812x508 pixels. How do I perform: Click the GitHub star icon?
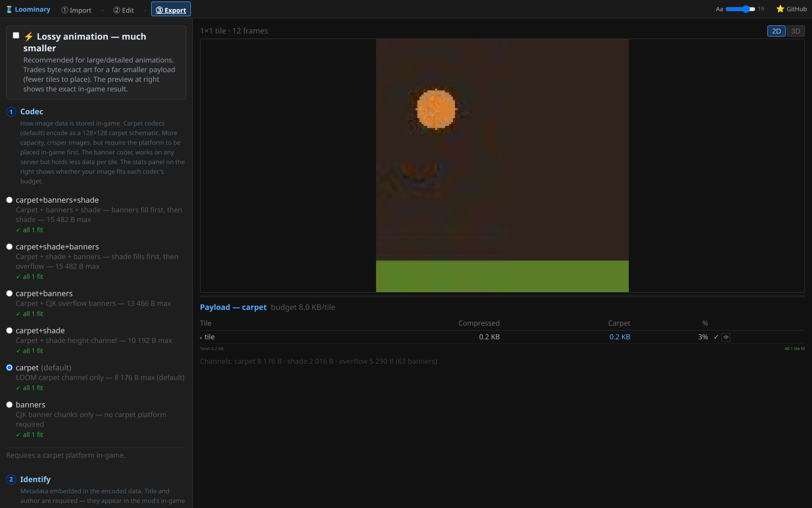780,9
